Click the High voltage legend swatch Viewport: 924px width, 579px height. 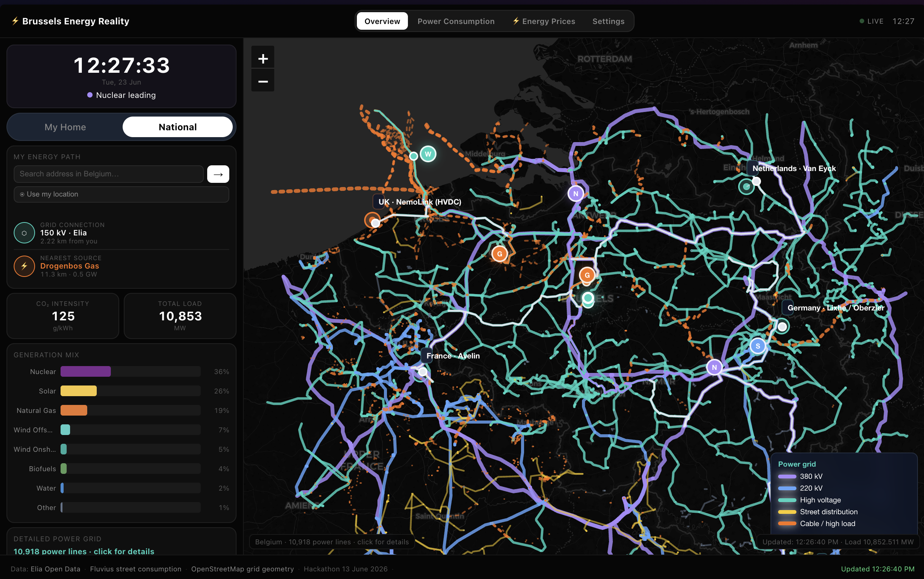pos(787,500)
